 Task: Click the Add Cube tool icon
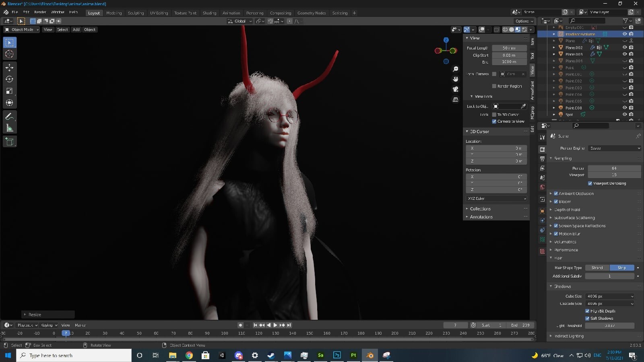[10, 142]
